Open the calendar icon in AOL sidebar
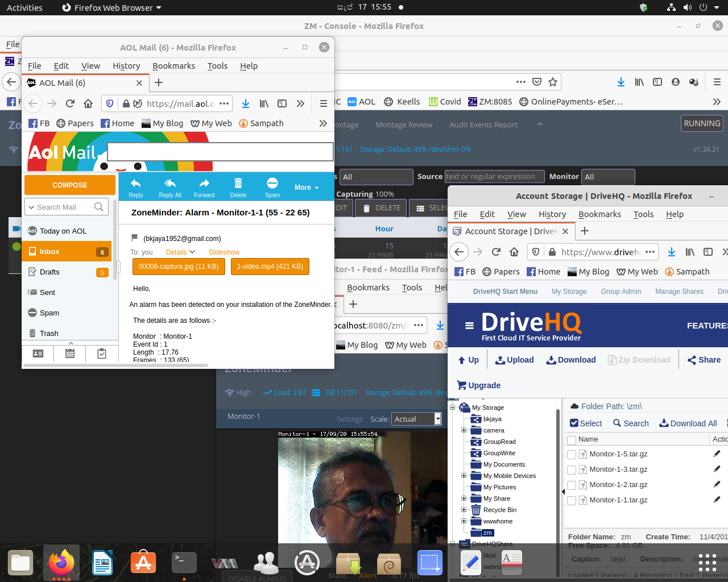The height and width of the screenshot is (582, 728). coord(70,354)
